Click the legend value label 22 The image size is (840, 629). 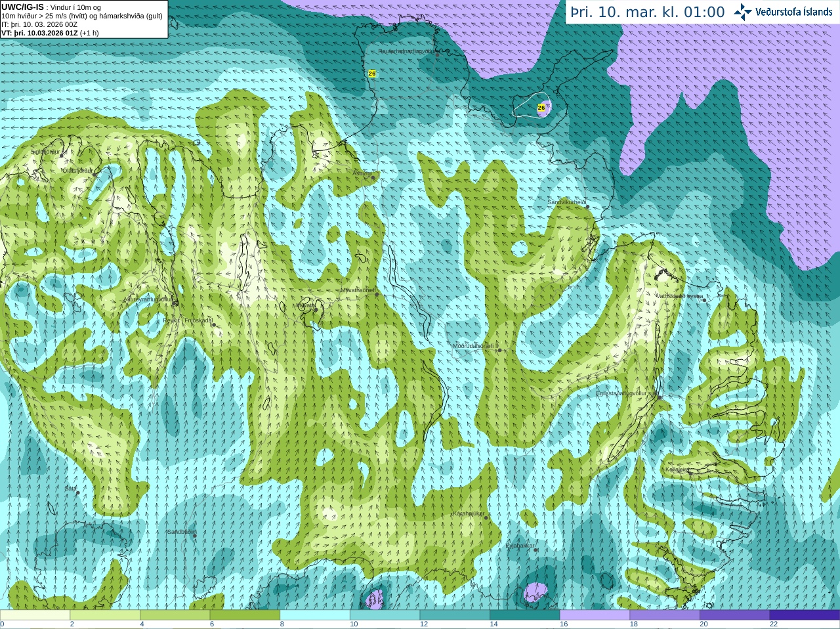tap(774, 624)
